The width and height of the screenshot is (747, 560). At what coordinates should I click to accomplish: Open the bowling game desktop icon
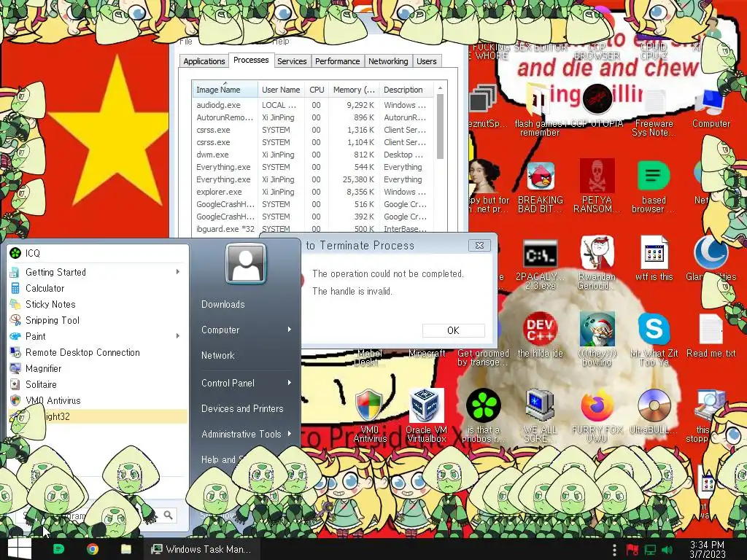click(597, 339)
